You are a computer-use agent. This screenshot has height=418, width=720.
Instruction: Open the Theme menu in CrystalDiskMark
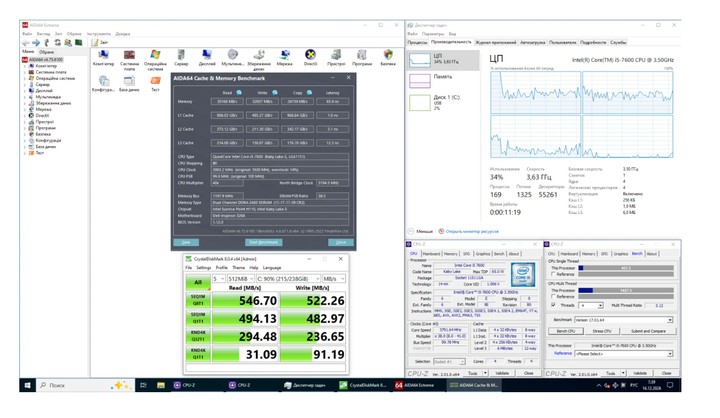coord(239,268)
